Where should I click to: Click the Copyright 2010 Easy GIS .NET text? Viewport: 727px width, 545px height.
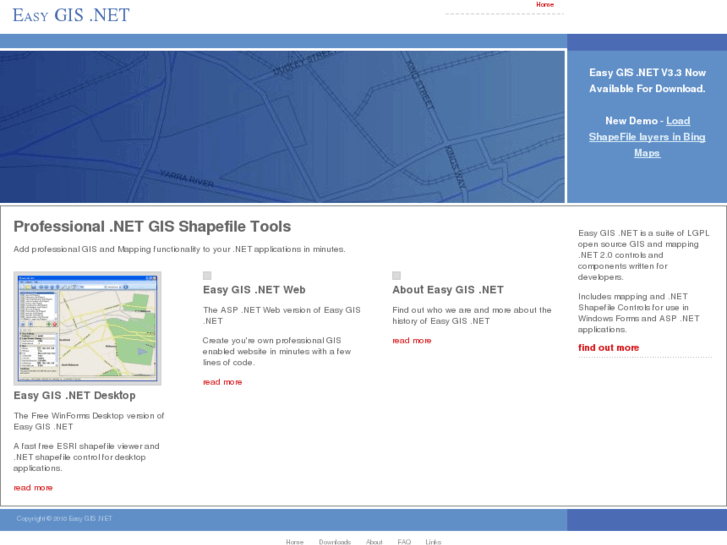click(64, 519)
